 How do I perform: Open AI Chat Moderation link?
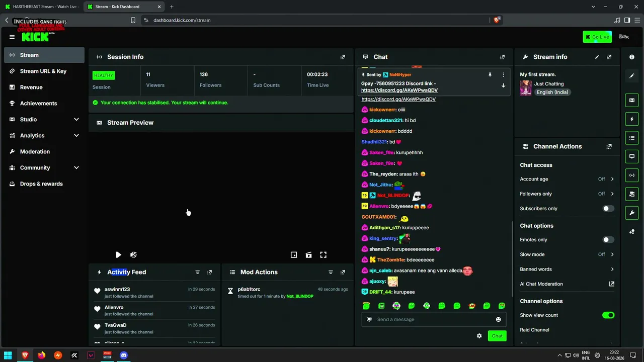tap(567, 284)
